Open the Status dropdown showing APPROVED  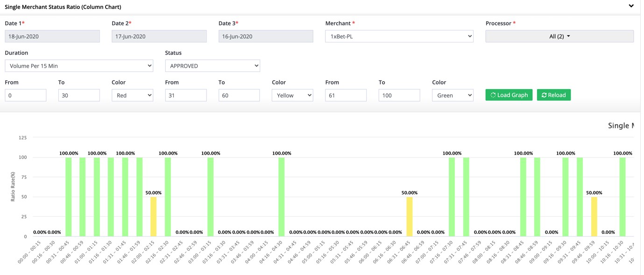click(x=212, y=66)
